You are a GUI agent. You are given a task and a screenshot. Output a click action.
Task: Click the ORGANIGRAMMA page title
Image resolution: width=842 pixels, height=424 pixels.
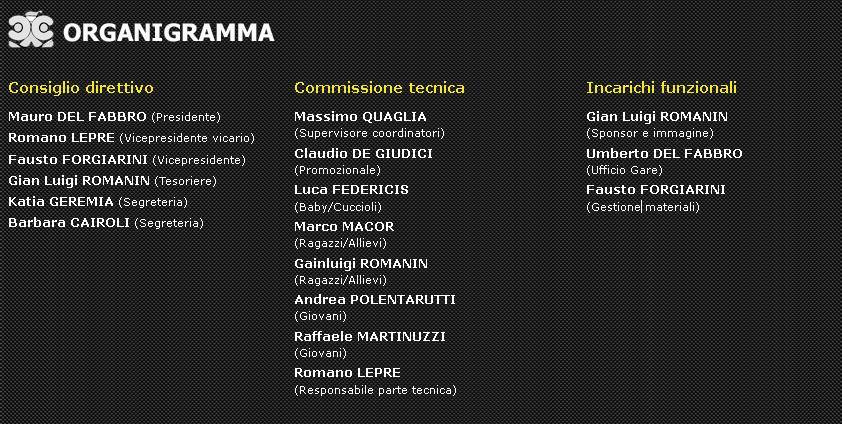click(168, 32)
